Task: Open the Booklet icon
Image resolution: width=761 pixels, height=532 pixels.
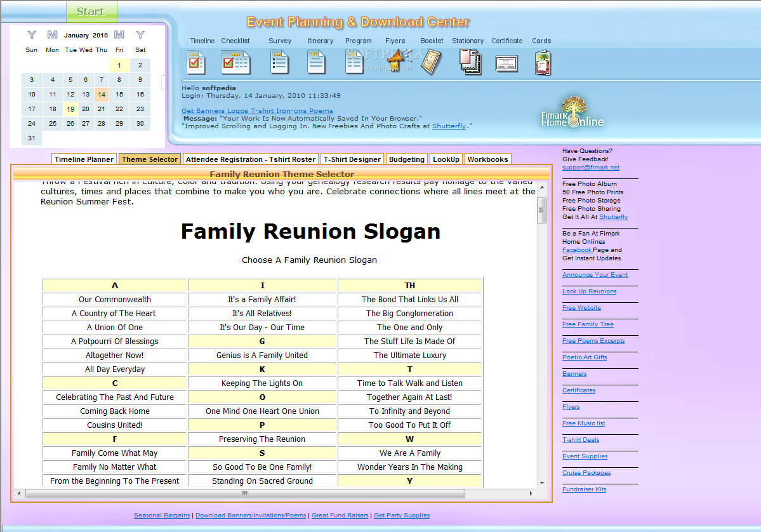Action: point(431,62)
